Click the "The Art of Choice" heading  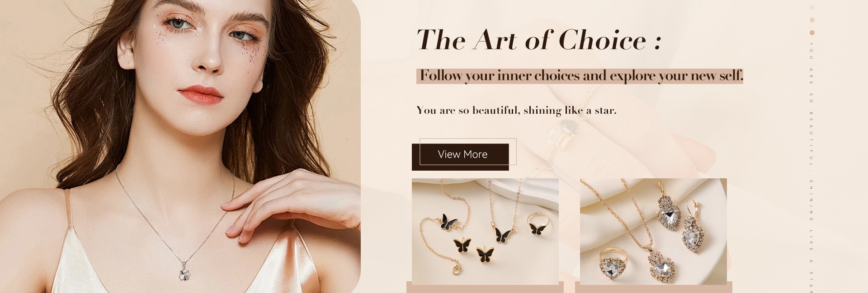[539, 40]
